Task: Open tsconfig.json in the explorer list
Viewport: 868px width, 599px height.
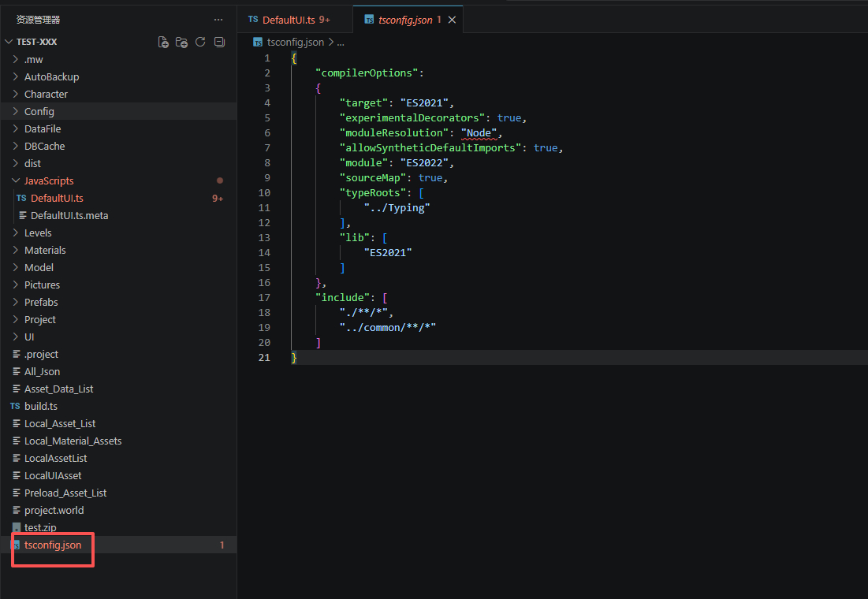Action: pyautogui.click(x=52, y=545)
